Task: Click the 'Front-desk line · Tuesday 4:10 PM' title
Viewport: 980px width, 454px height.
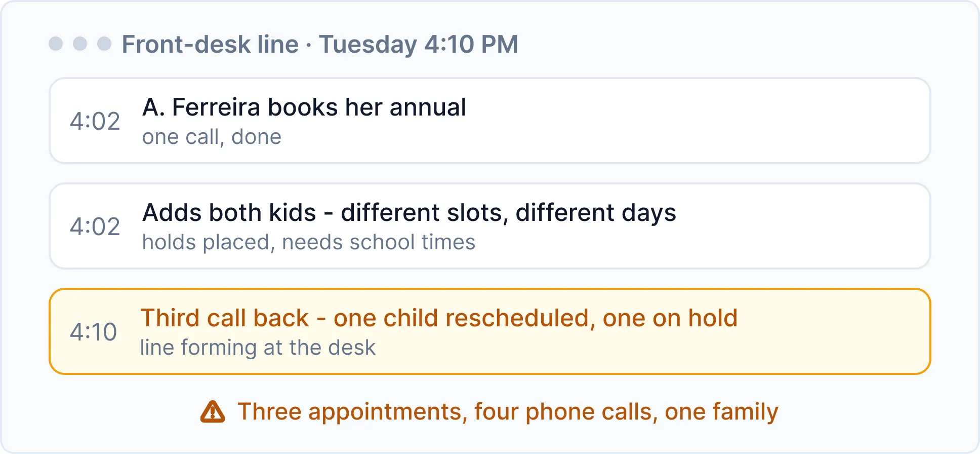Action: pos(320,45)
